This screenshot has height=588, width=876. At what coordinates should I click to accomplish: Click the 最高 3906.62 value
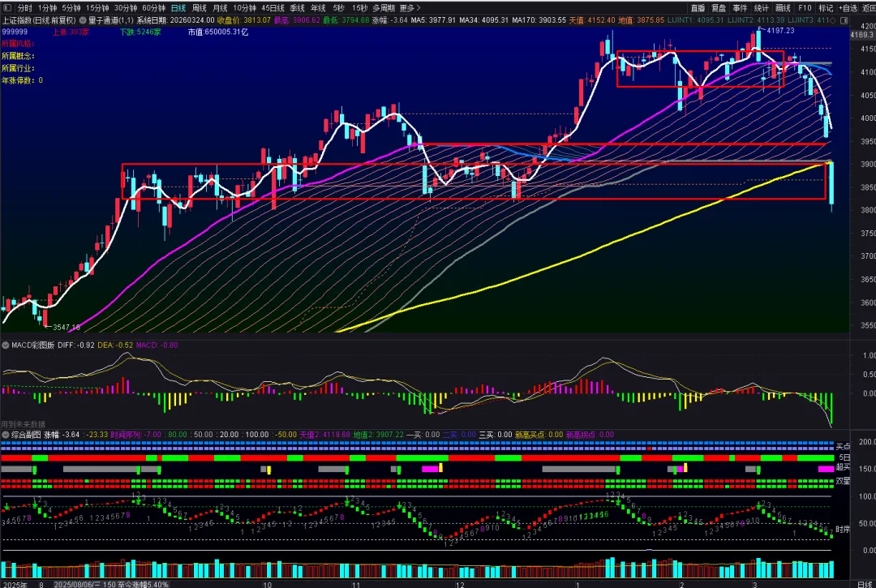297,20
